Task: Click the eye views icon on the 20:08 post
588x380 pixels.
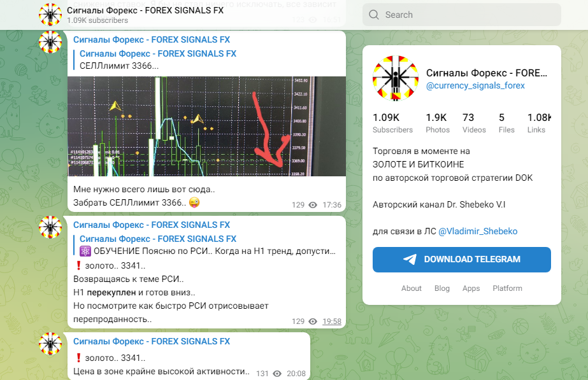Action: point(277,374)
